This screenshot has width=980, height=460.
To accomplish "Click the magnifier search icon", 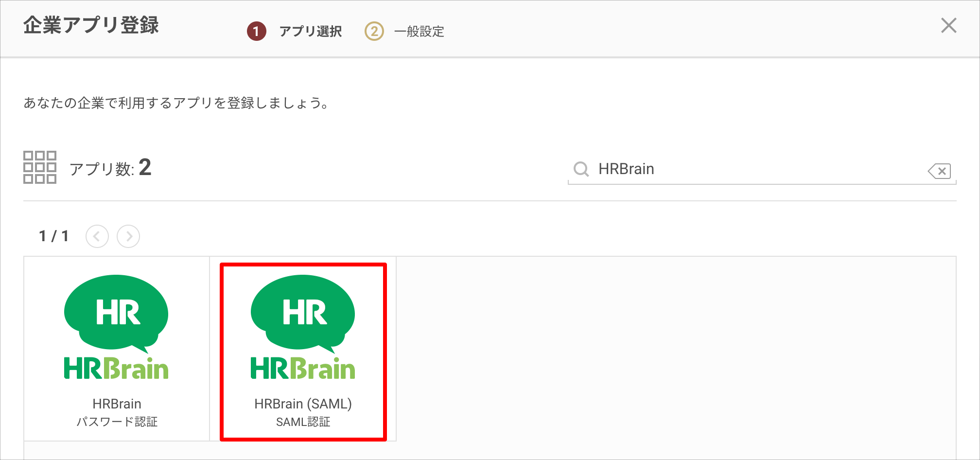I will click(x=581, y=169).
